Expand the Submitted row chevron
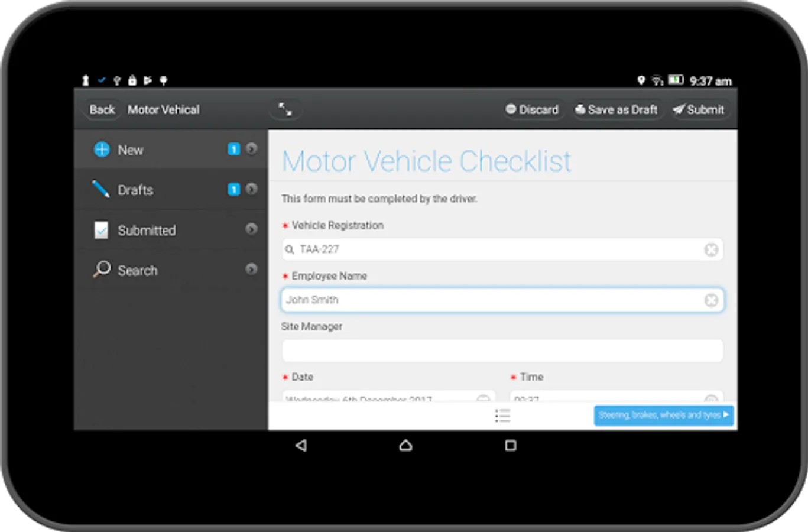This screenshot has width=808, height=532. point(251,229)
